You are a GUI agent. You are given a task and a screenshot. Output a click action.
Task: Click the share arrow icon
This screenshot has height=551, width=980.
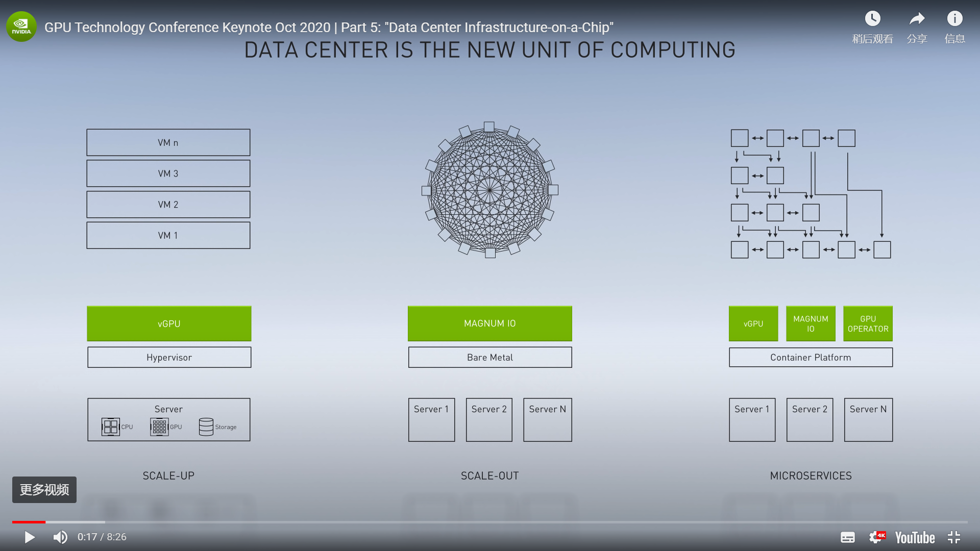[917, 18]
